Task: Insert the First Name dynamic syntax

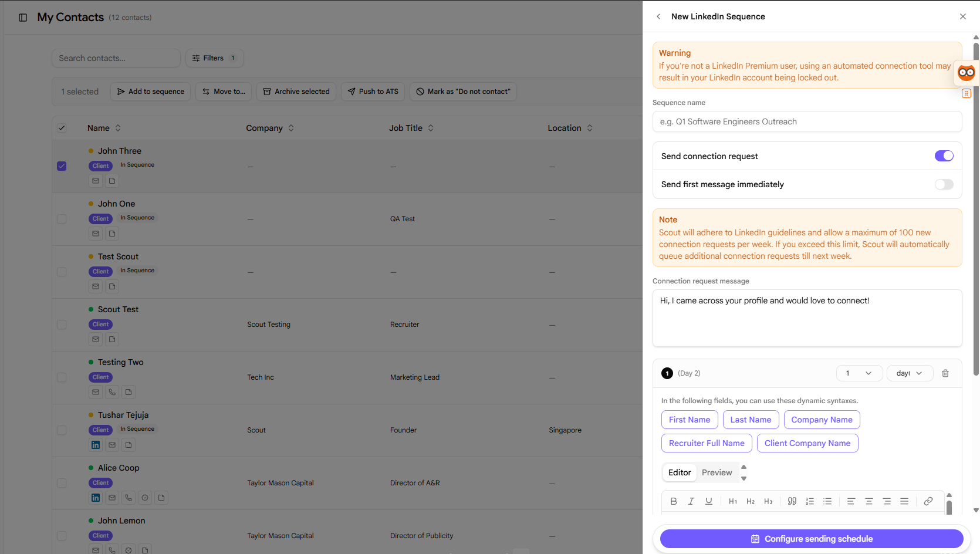Action: (x=690, y=420)
